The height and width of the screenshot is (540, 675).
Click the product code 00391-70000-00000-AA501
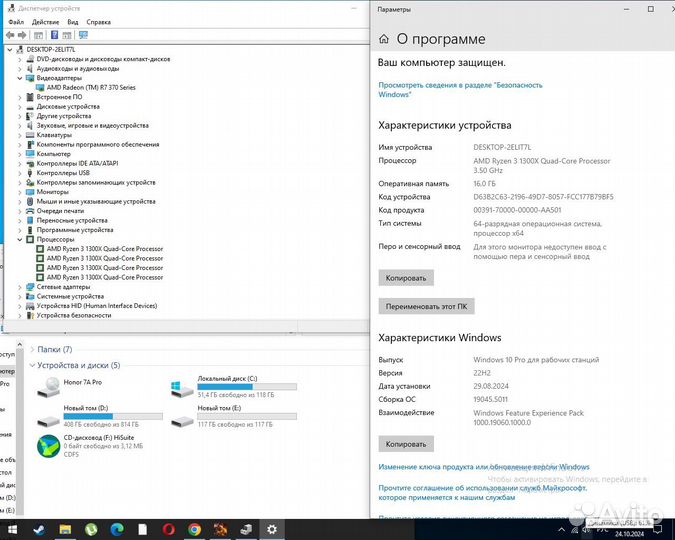pyautogui.click(x=517, y=210)
